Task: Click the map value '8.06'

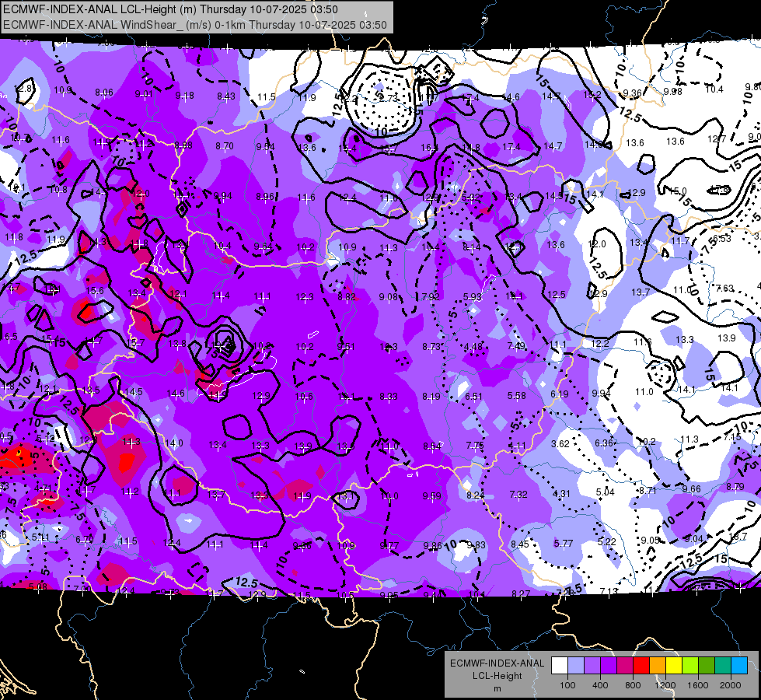Action: pyautogui.click(x=104, y=93)
